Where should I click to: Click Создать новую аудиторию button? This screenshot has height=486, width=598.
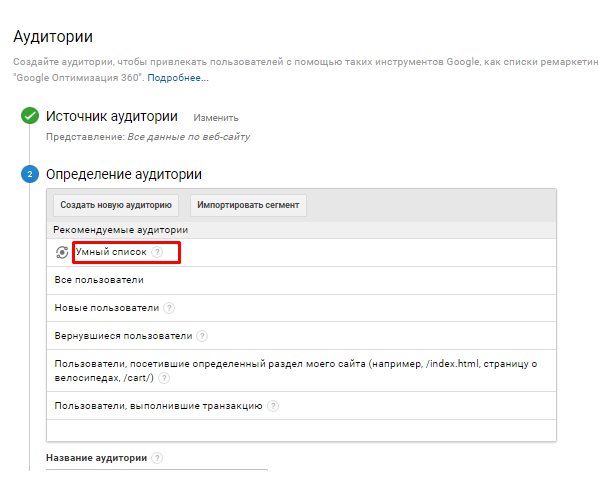116,205
